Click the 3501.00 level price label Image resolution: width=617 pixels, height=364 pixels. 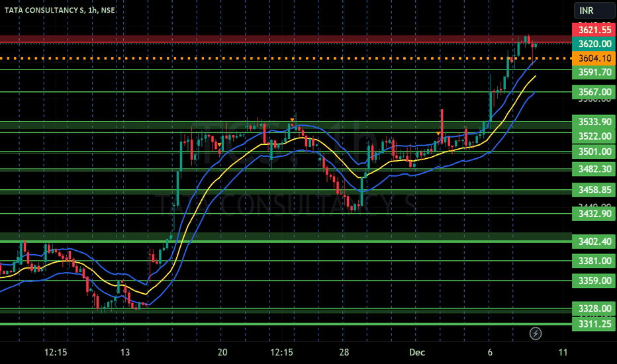[x=594, y=152]
